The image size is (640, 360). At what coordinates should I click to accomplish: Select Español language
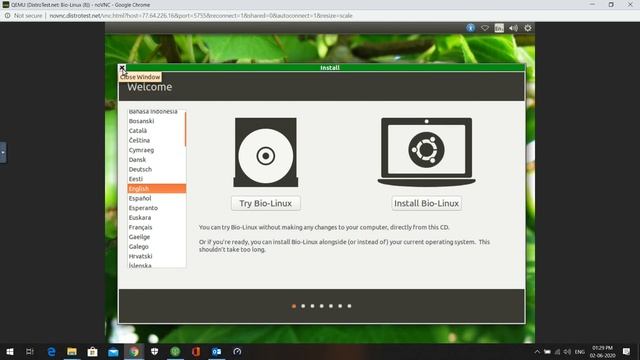click(x=156, y=198)
